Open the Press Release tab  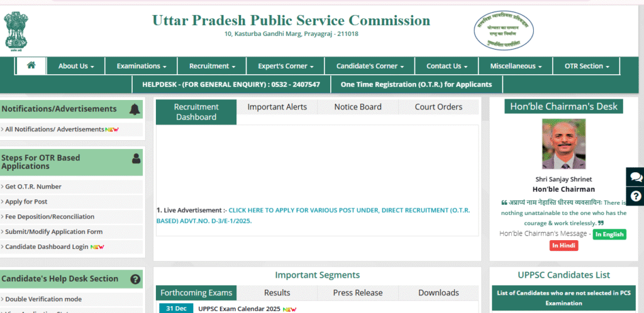(x=358, y=293)
